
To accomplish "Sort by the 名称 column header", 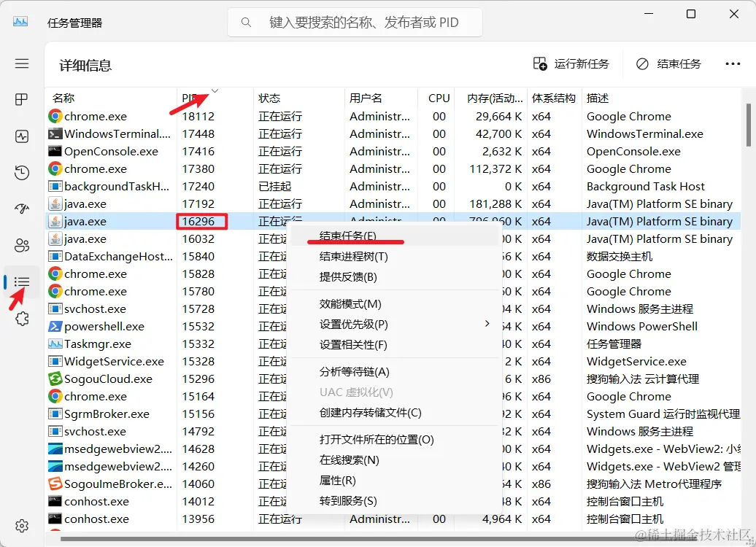I will [111, 98].
